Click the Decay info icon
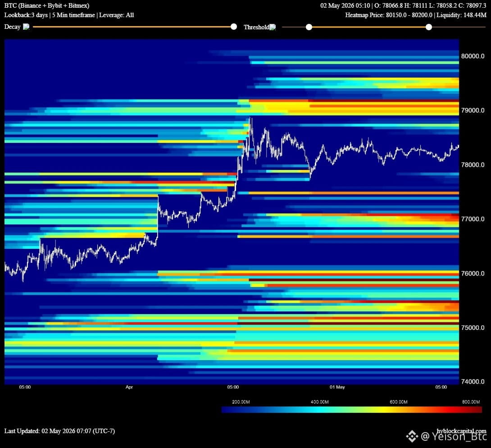Screen dimensions: 491x448 coord(26,27)
